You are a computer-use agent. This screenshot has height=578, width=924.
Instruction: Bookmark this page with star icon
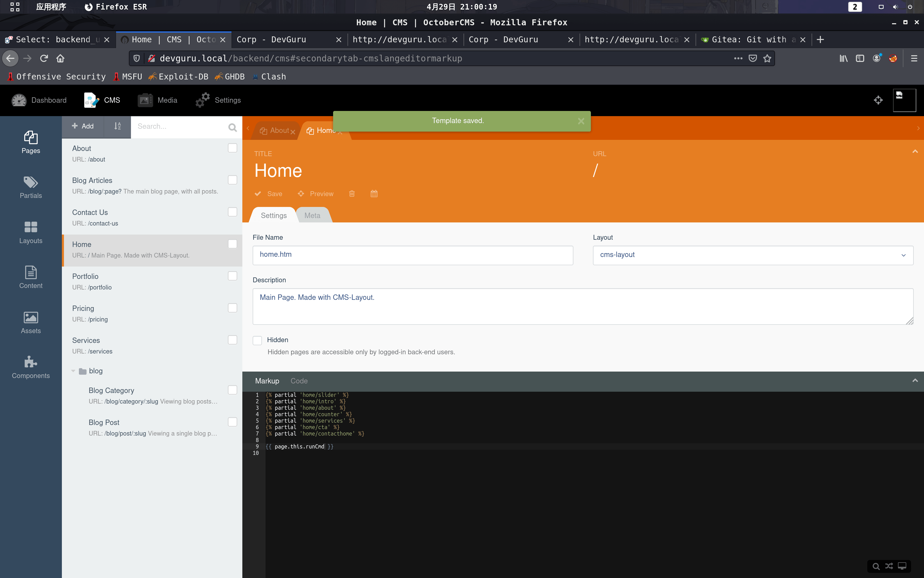767,59
